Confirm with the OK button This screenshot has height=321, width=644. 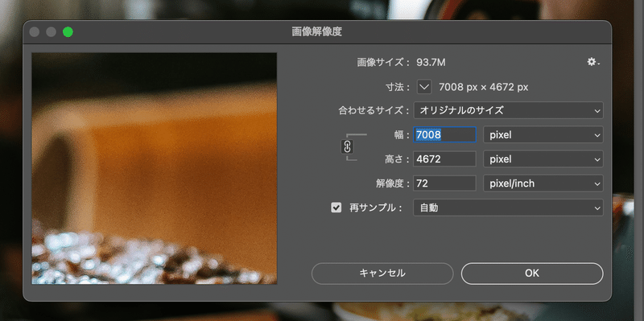coord(532,274)
